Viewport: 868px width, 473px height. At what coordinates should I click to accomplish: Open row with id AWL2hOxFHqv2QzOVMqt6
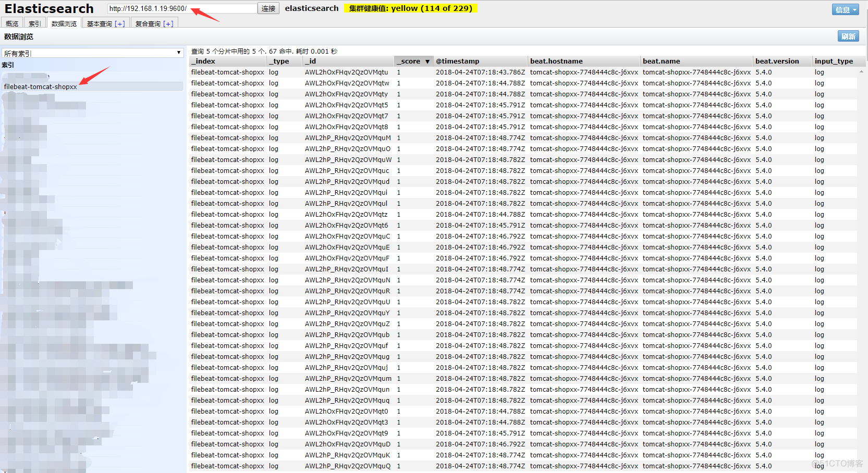coord(523,226)
